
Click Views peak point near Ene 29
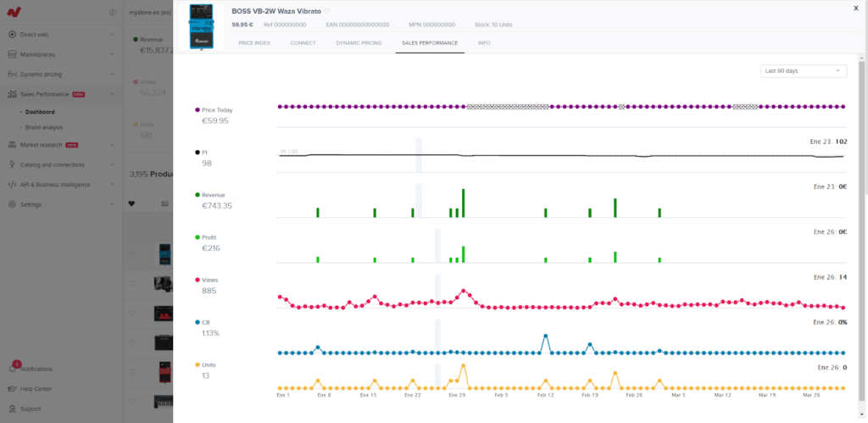463,291
